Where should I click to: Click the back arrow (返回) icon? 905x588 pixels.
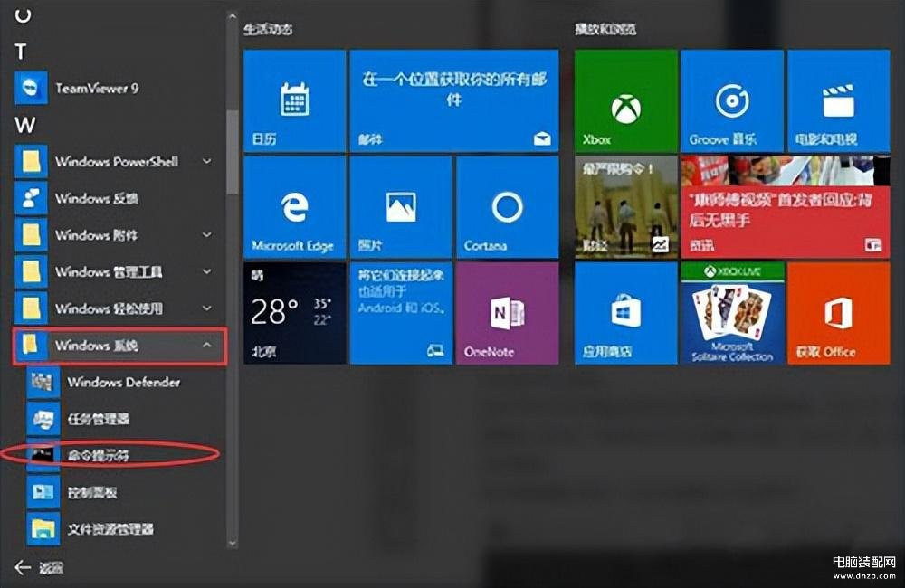pos(23,567)
